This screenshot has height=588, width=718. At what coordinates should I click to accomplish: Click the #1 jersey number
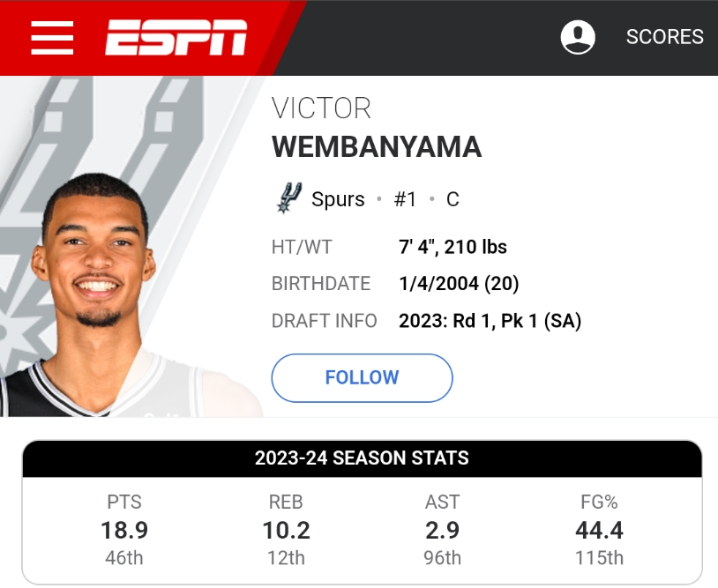tap(405, 199)
